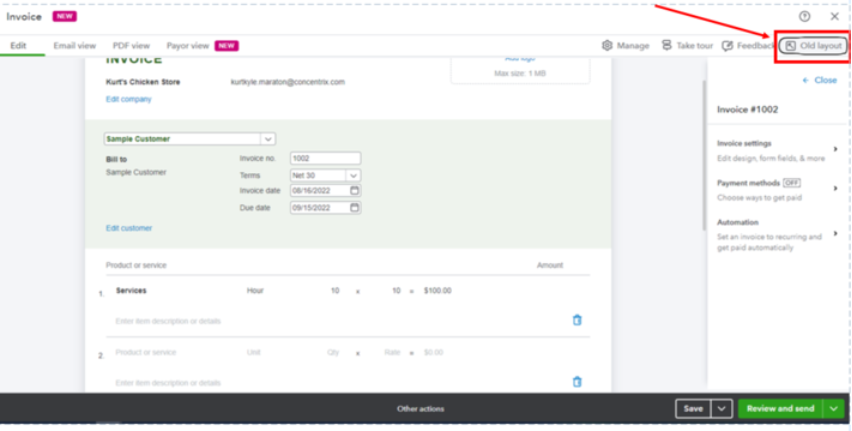Switch to the Payor view tab
852x431 pixels.
(x=187, y=46)
